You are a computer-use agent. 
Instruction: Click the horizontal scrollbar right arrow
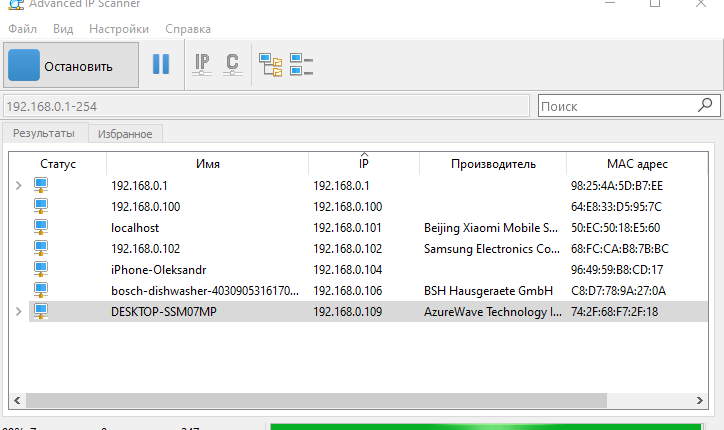click(x=700, y=400)
